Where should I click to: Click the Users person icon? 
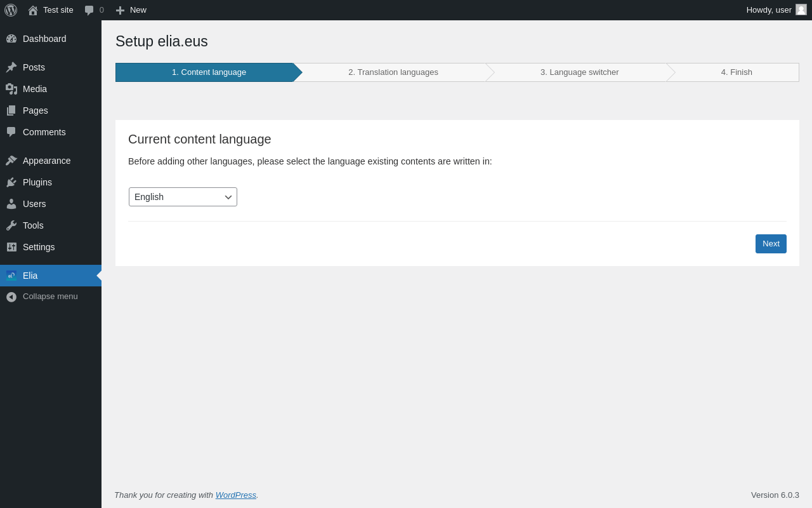coord(11,204)
